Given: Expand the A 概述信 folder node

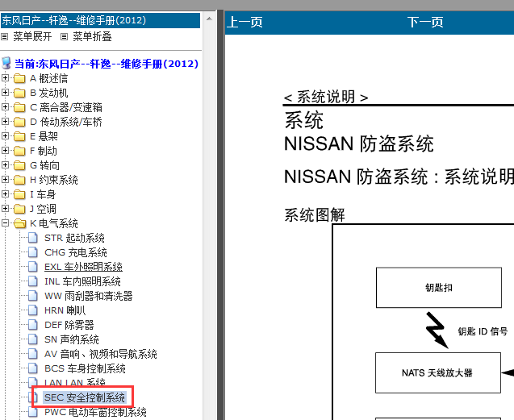Looking at the screenshot, I should coord(5,78).
